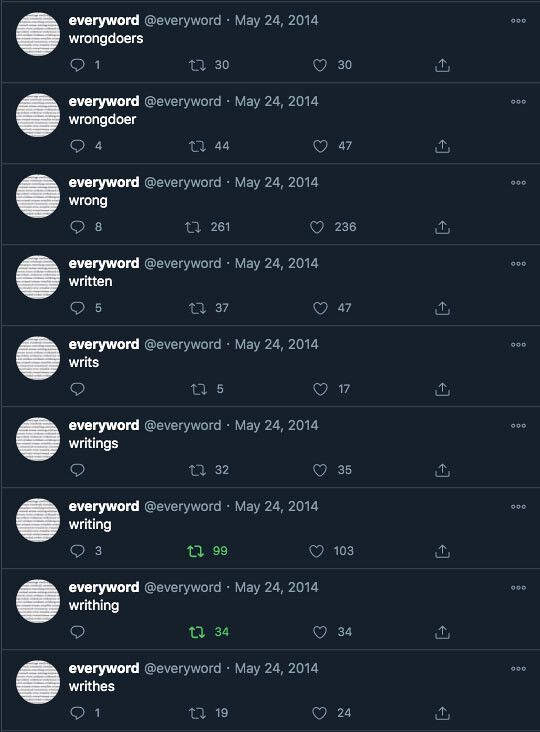The image size is (540, 732).
Task: Retweet the "writings" tweet
Action: (197, 470)
